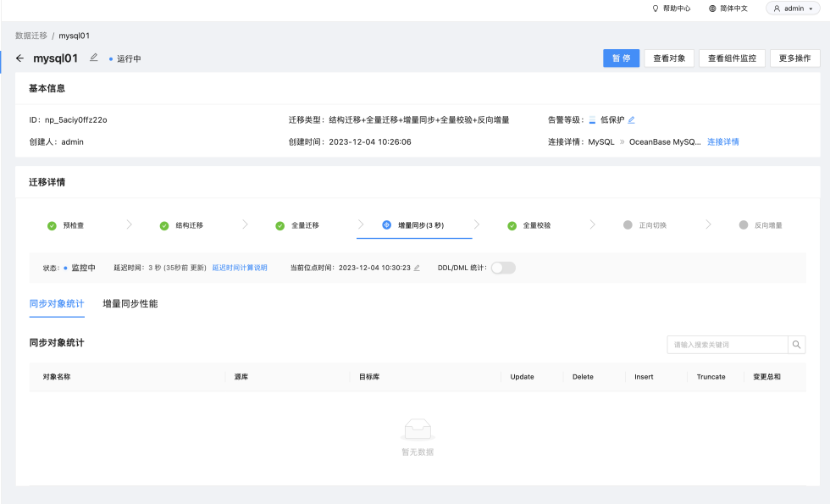
Task: Click the blue 暂停 button
Action: [x=622, y=58]
